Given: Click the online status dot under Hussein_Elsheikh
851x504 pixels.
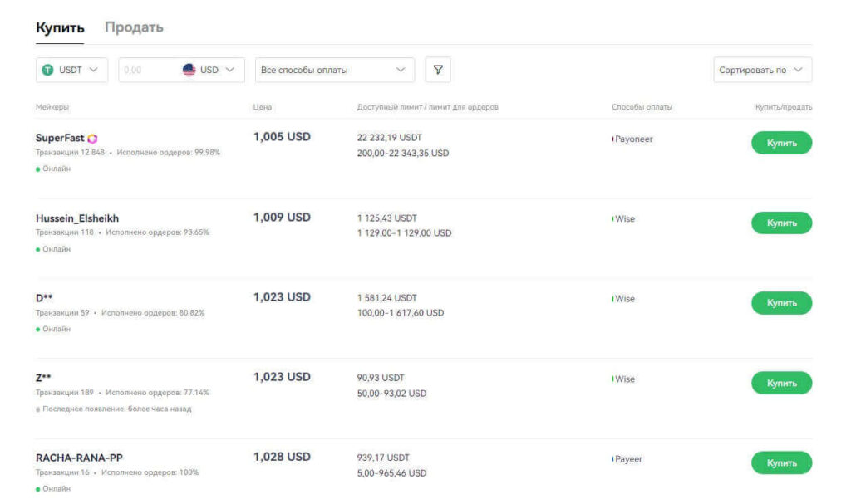Looking at the screenshot, I should [x=38, y=249].
